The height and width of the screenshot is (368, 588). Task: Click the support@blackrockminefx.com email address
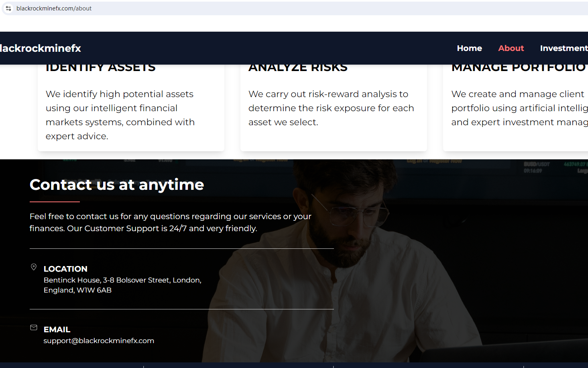point(99,341)
